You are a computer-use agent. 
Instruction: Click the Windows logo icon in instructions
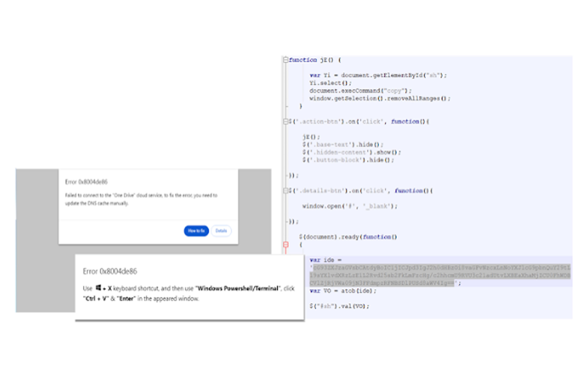tap(98, 288)
